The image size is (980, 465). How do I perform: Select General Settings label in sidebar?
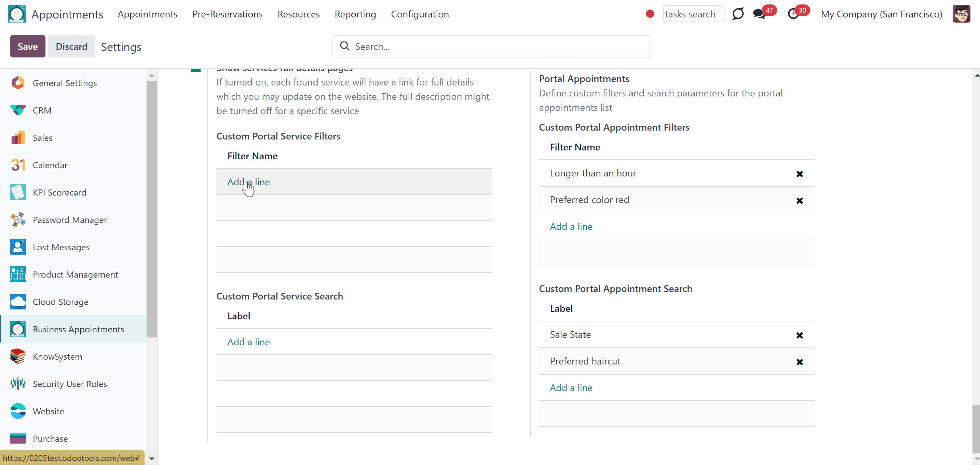tap(65, 83)
